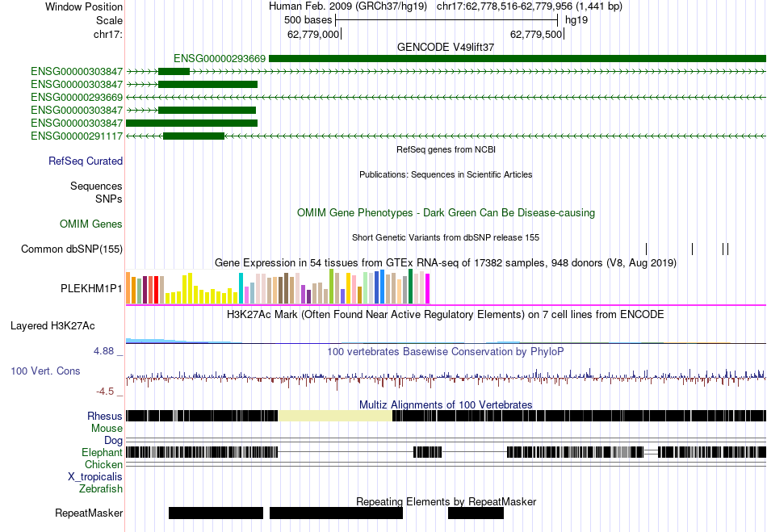767x532 pixels.
Task: Click the Publications: Sequences in Scientific Articles title
Action: (x=446, y=174)
